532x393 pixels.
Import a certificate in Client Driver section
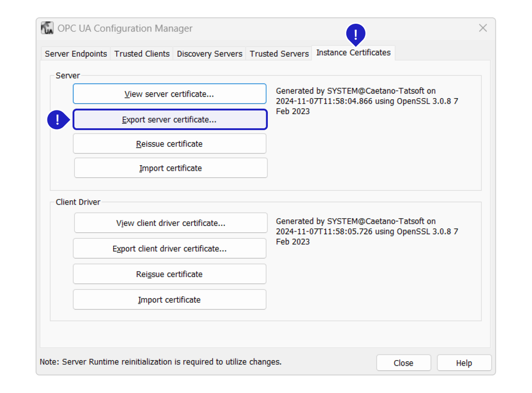169,300
